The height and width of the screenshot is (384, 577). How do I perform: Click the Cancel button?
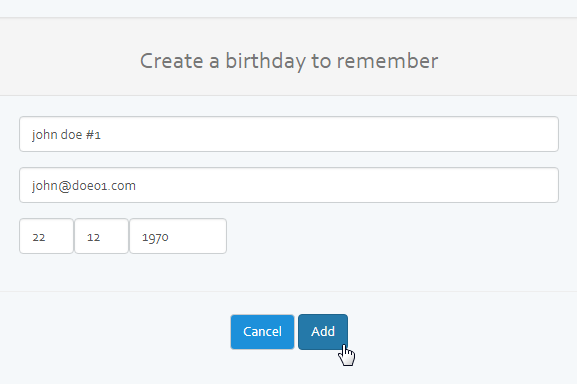coord(262,332)
